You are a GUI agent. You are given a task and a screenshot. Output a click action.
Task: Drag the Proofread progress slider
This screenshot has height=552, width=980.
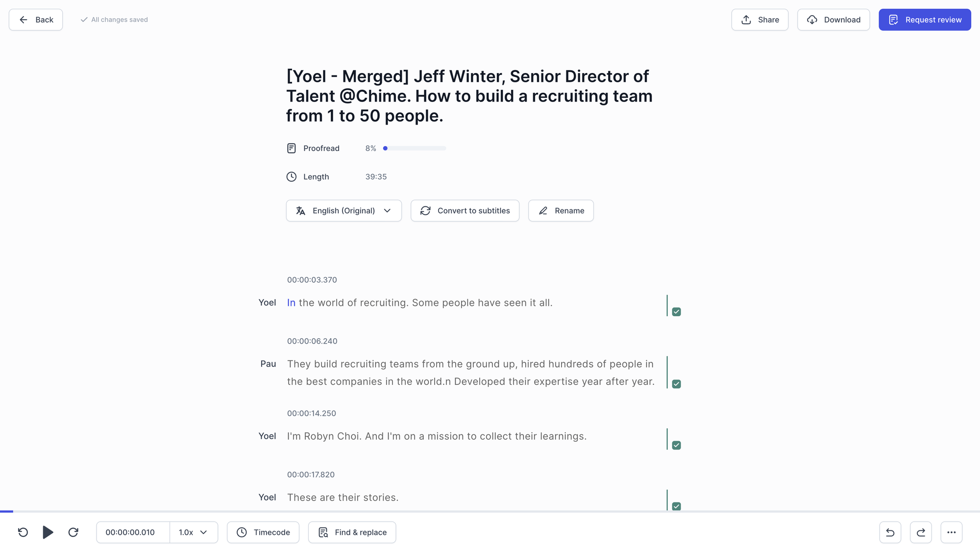tap(385, 148)
